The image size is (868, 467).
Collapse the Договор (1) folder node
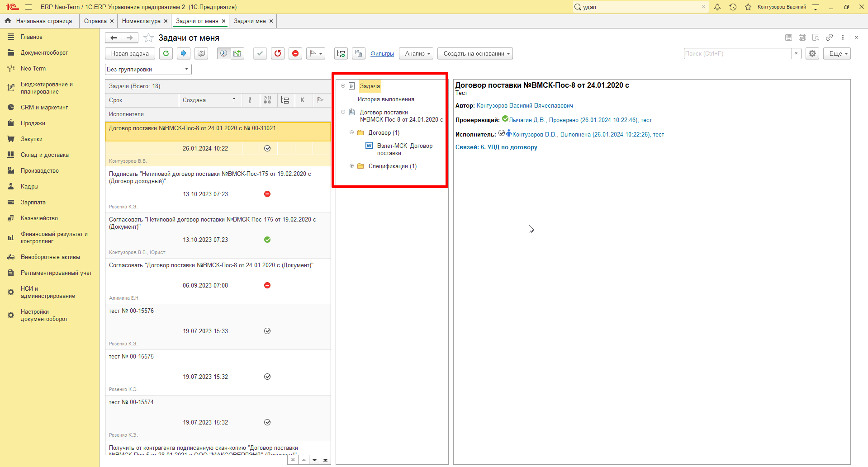(x=351, y=132)
